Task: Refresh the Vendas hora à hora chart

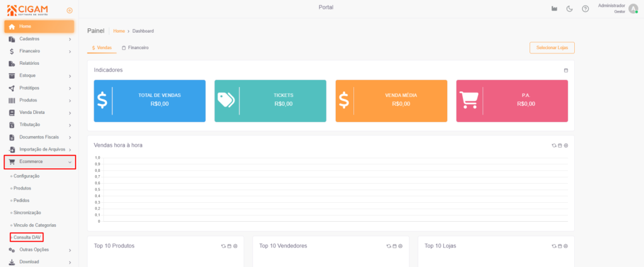Action: point(554,145)
